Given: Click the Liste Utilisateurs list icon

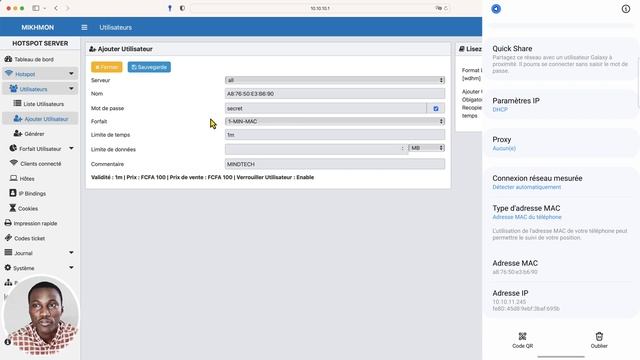Looking at the screenshot, I should coord(17,104).
